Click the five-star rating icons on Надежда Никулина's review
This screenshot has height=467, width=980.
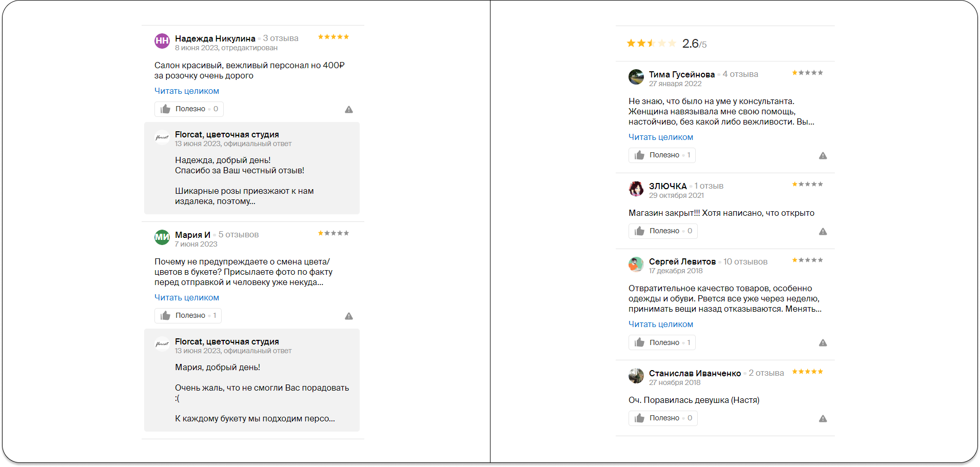click(333, 36)
